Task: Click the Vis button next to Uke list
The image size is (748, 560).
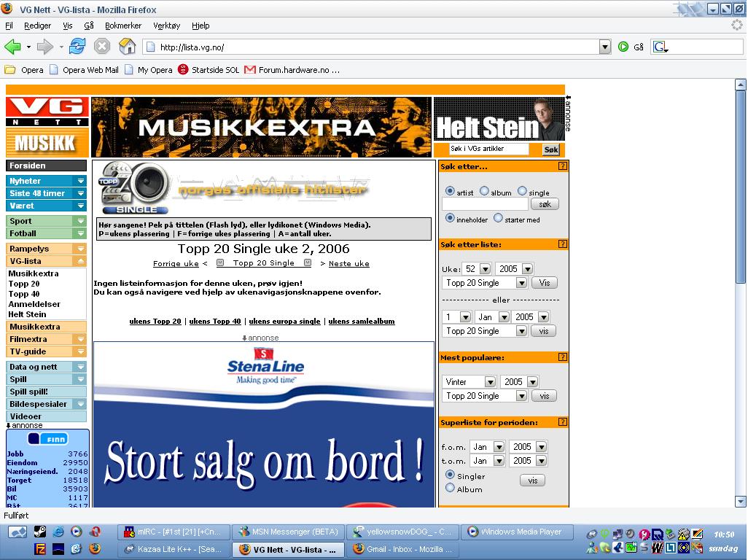Action: (x=545, y=283)
